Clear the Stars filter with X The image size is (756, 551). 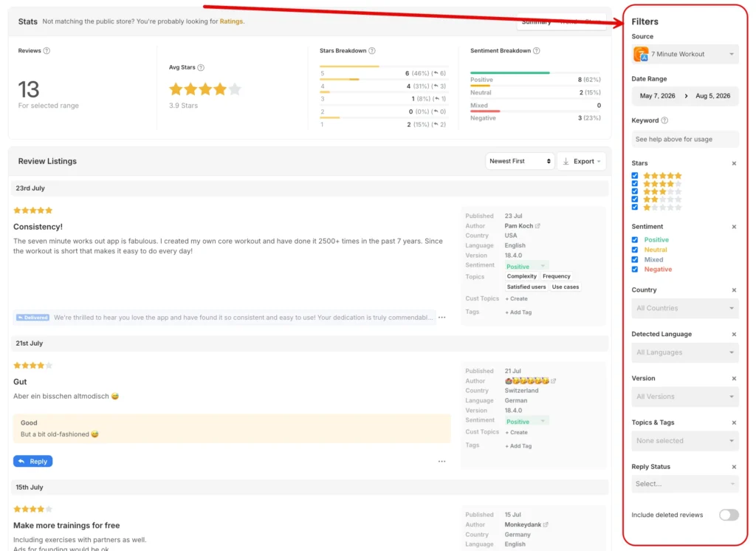(x=734, y=163)
